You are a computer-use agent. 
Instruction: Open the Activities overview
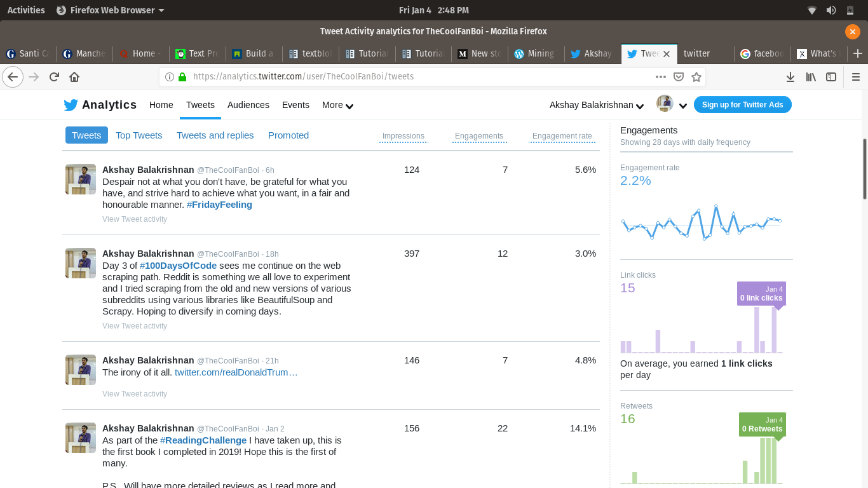point(26,10)
